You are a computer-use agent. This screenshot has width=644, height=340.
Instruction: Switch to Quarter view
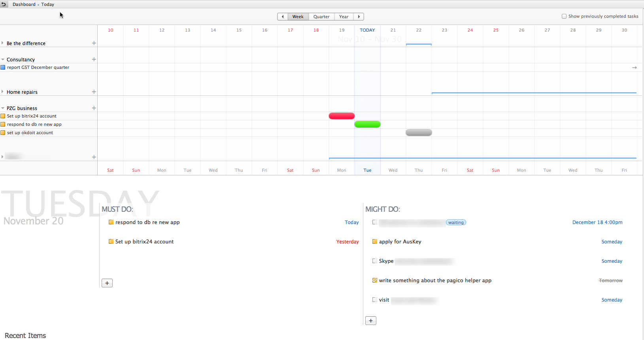[321, 17]
